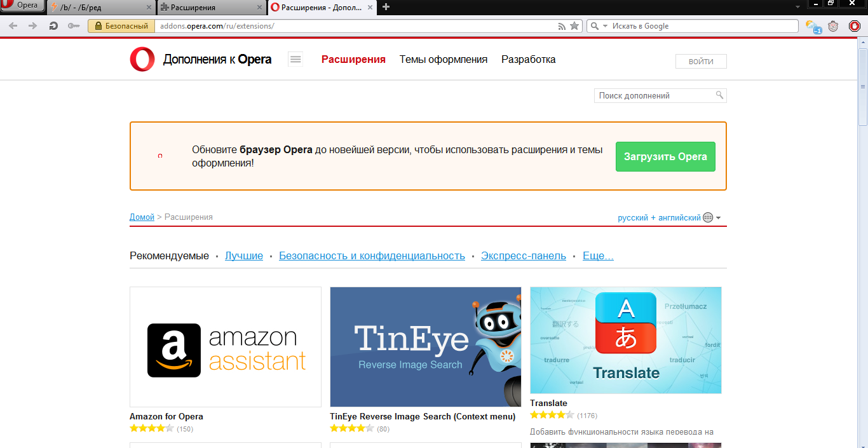Click the Opera logo on the addons page

click(142, 59)
